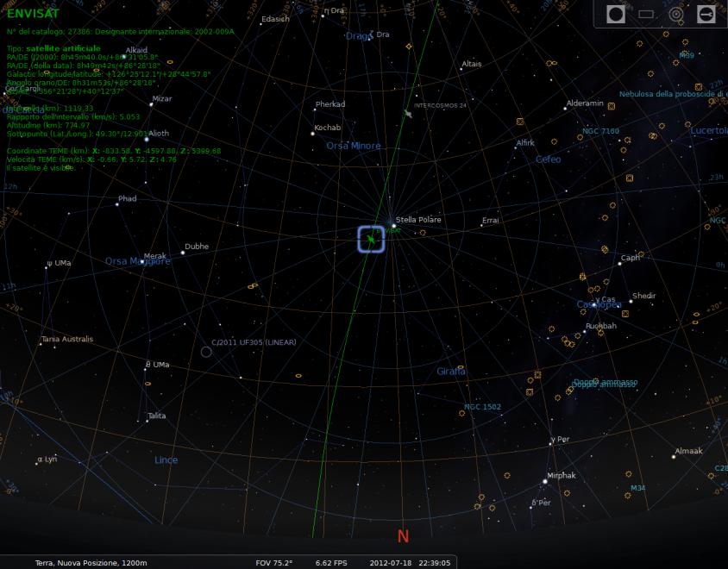Select the η Dra star label
728x569 pixels.
[335, 10]
